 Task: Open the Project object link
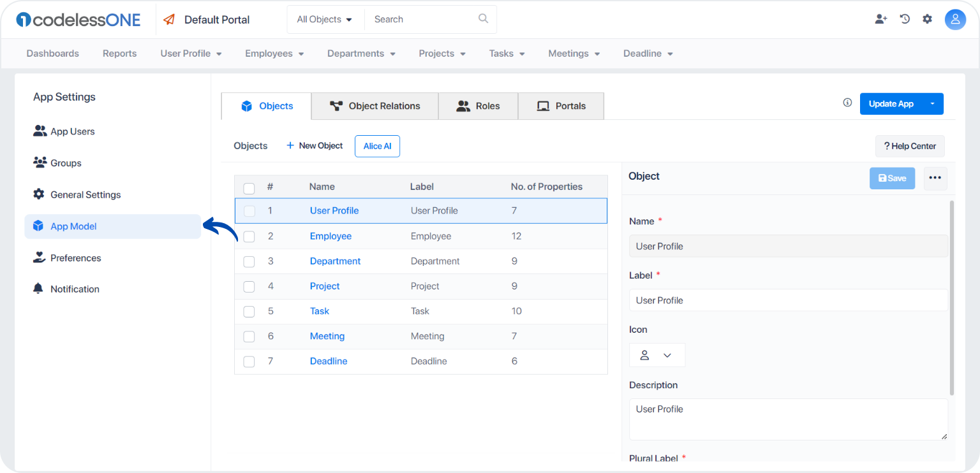click(325, 286)
